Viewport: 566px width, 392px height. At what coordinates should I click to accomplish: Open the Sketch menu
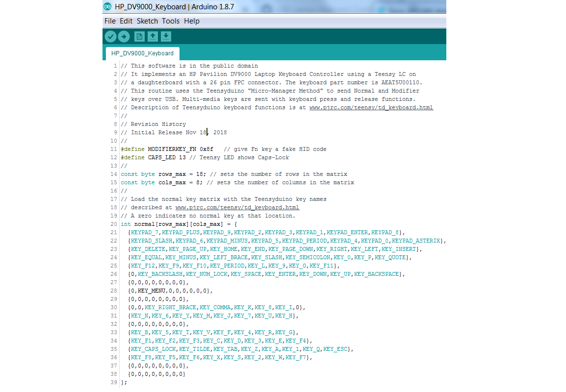click(147, 21)
